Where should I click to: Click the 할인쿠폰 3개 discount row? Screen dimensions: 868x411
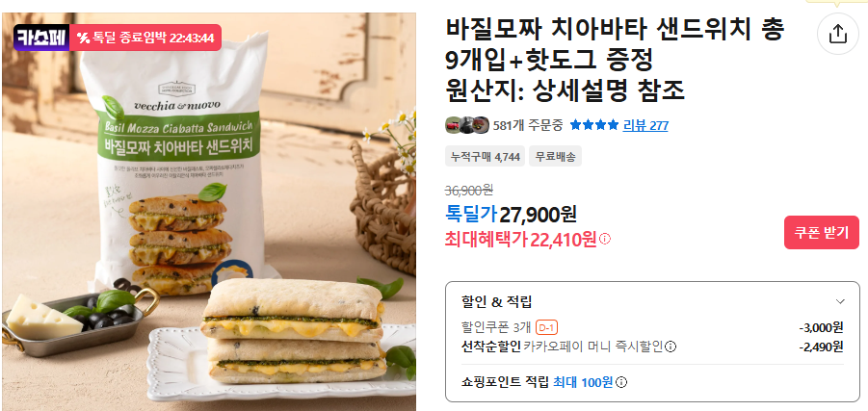pyautogui.click(x=652, y=327)
